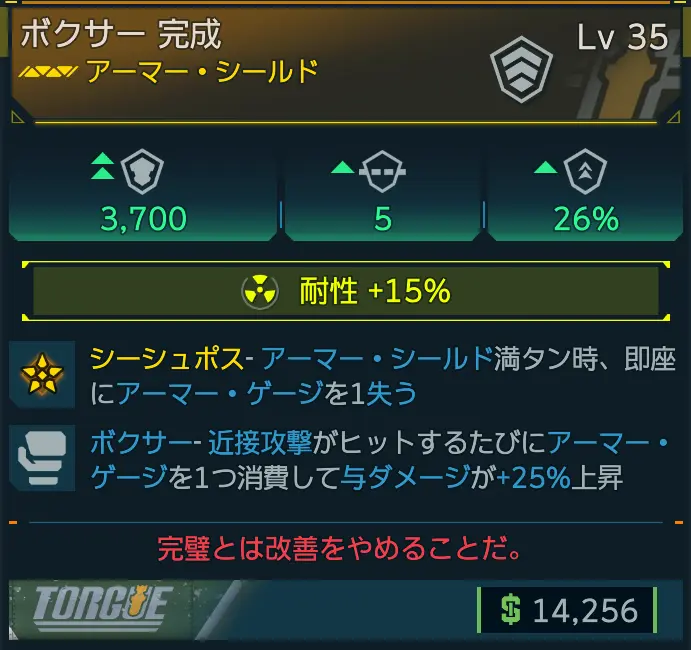Click the Lv 35 level label
Viewport: 691px width, 650px height.
tap(623, 37)
